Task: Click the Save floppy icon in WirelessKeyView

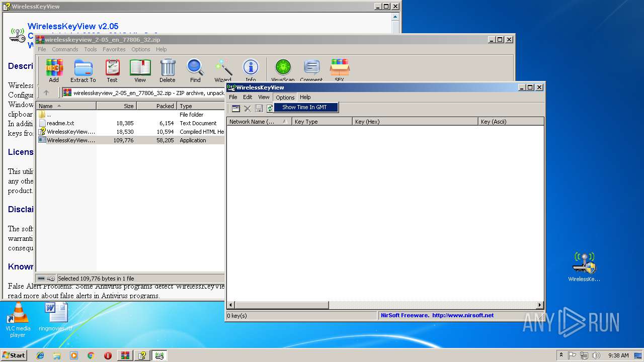Action: pos(259,108)
